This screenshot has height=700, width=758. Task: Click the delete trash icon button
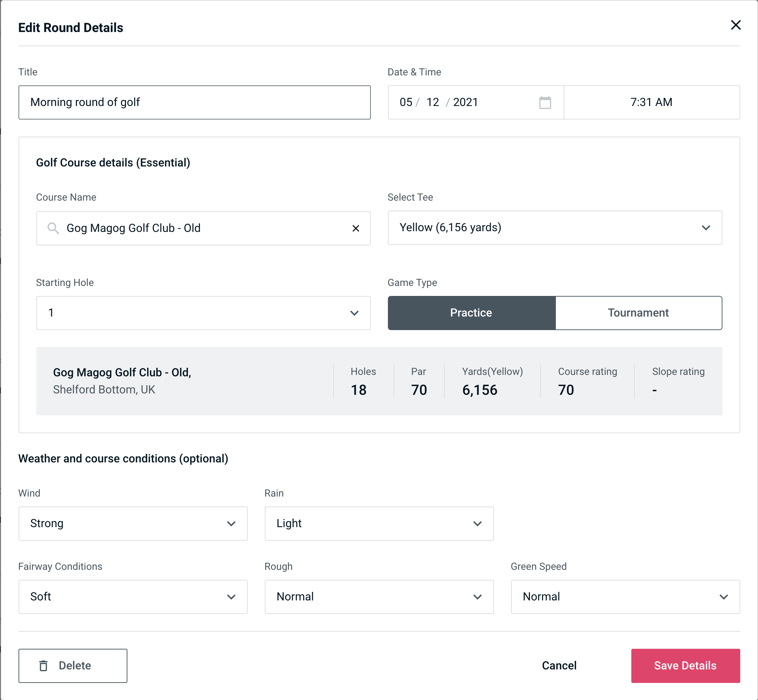(44, 665)
